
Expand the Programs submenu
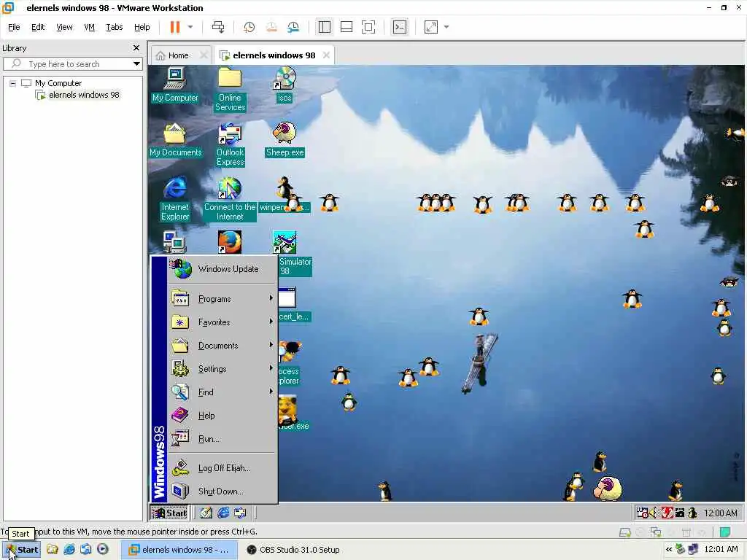point(222,299)
